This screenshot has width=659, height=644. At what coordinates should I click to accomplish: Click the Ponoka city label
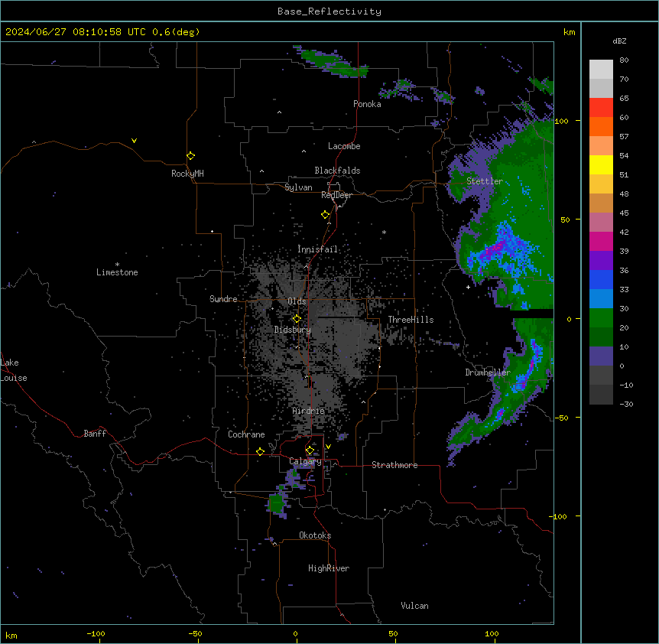(367, 104)
